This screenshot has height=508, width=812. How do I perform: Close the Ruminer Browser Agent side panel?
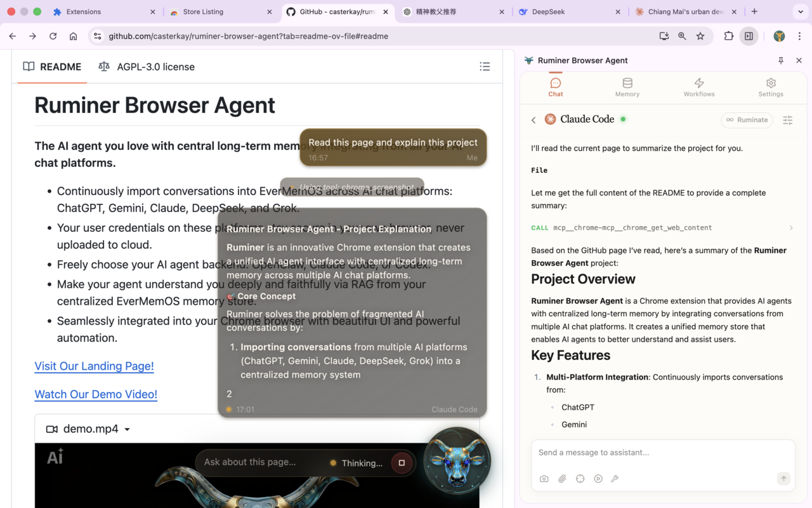click(799, 60)
